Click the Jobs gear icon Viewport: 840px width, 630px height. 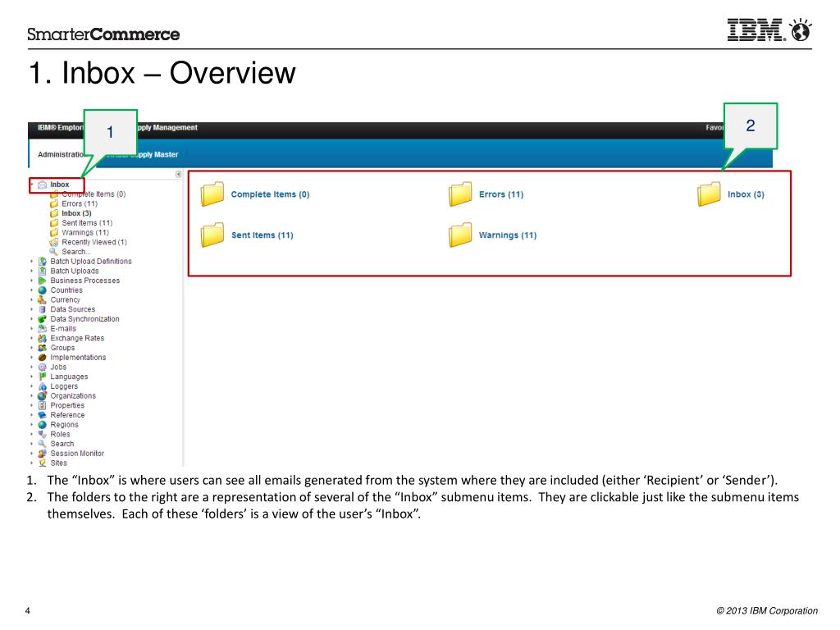click(x=43, y=367)
